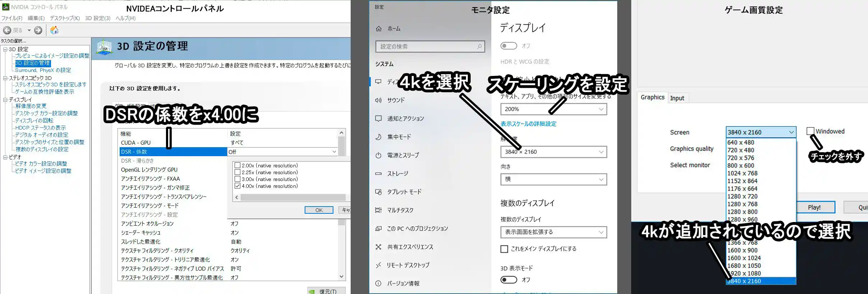Open the デスクトップ(K) menu
This screenshot has width=868, height=294.
65,18
